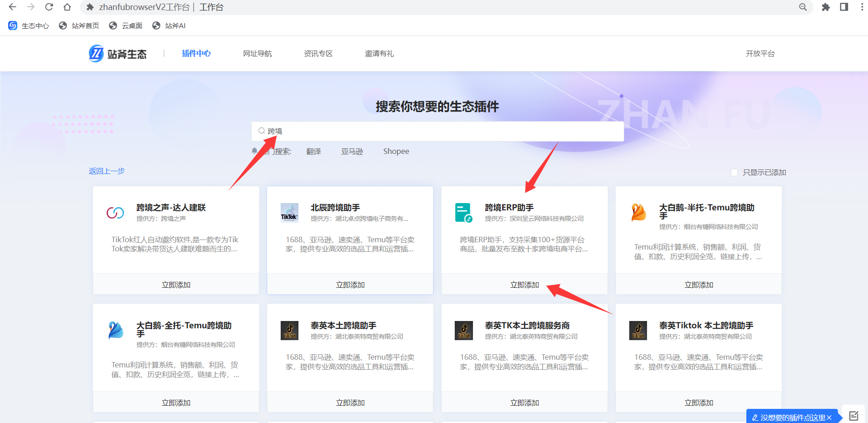The image size is (868, 423).
Task: Open 跨境ERP助手 plugin title
Action: click(509, 208)
